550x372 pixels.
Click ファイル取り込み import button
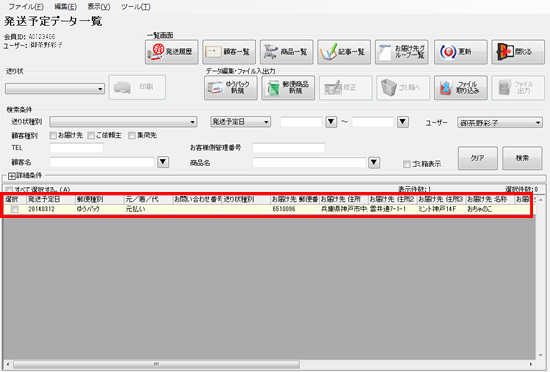(461, 88)
